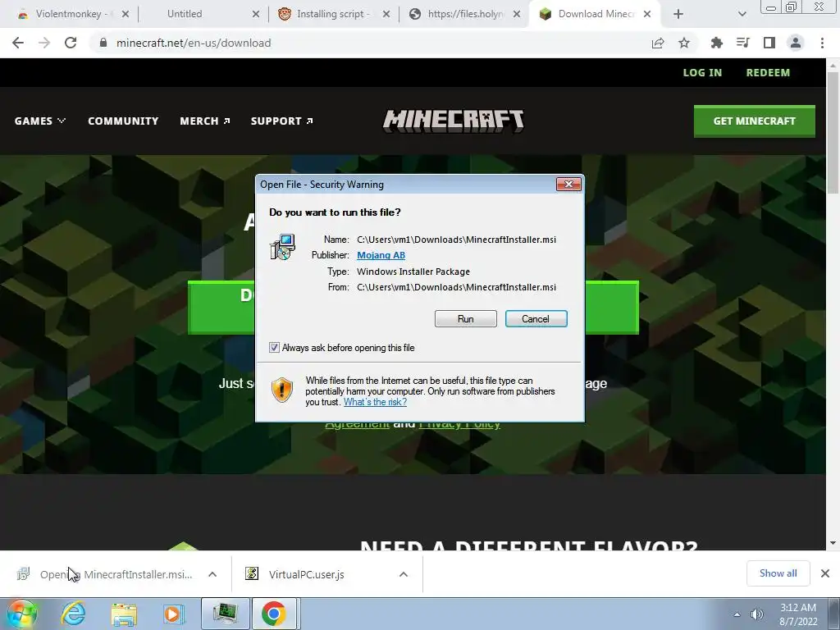The image size is (840, 630).
Task: Click REDEEM on Minecraft site
Action: click(x=768, y=73)
